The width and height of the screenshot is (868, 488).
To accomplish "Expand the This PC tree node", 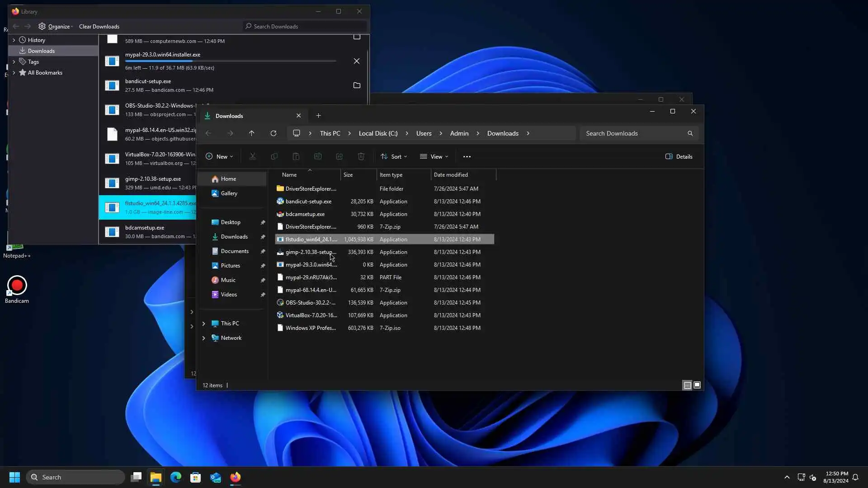I will 204,324.
